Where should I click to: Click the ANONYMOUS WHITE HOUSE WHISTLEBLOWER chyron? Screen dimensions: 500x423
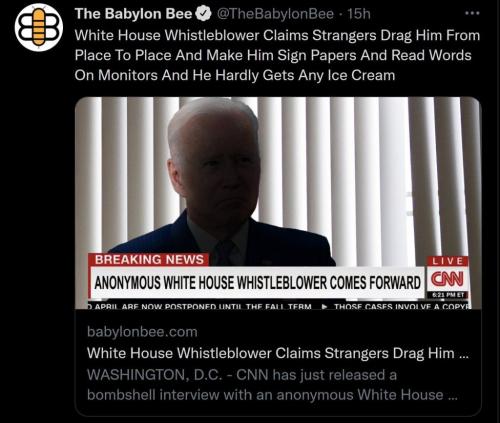[x=257, y=283]
